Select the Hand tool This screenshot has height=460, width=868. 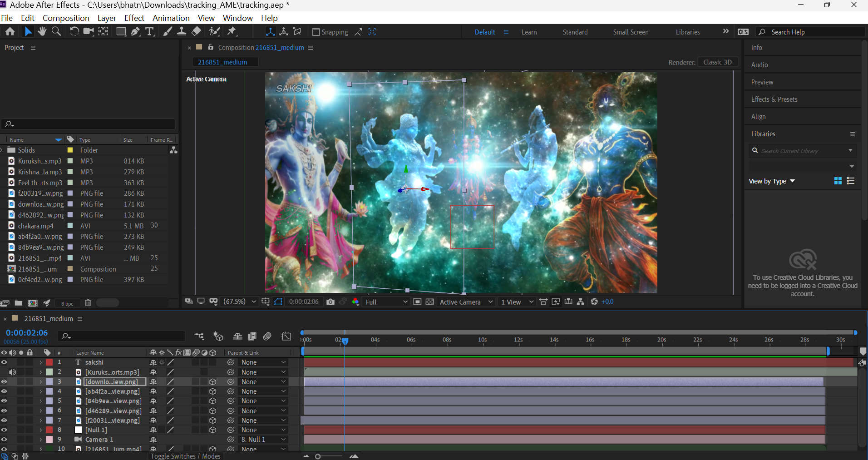click(42, 31)
